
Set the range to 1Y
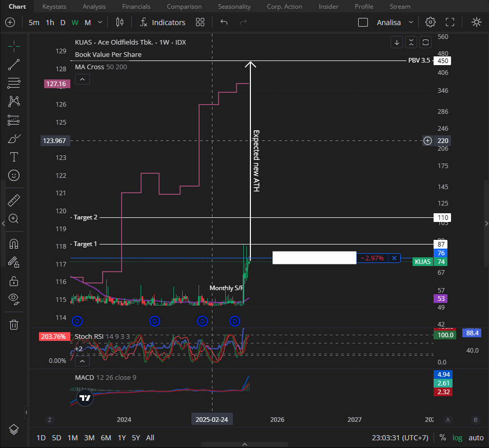(x=122, y=438)
